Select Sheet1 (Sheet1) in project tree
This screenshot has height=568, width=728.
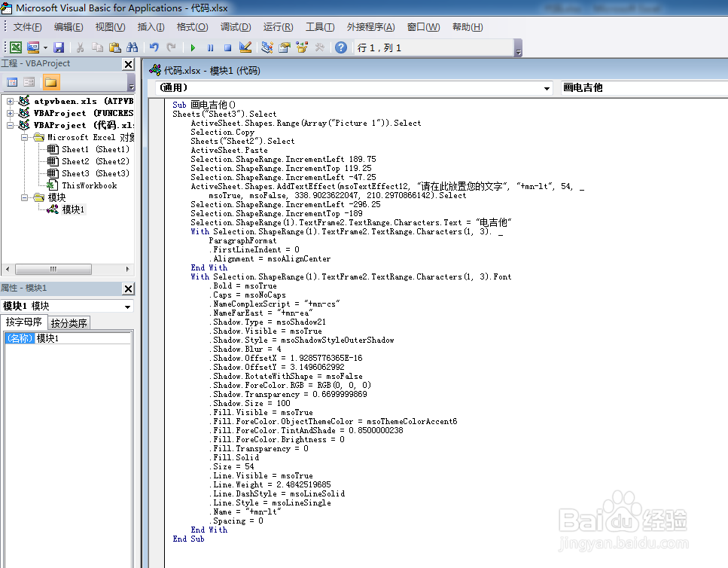(x=95, y=149)
